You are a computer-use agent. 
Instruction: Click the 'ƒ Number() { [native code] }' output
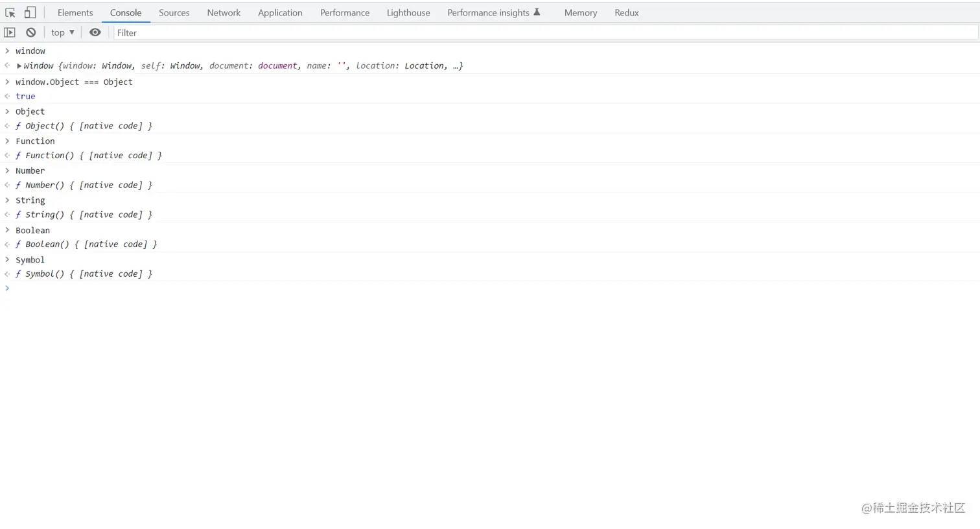(84, 185)
